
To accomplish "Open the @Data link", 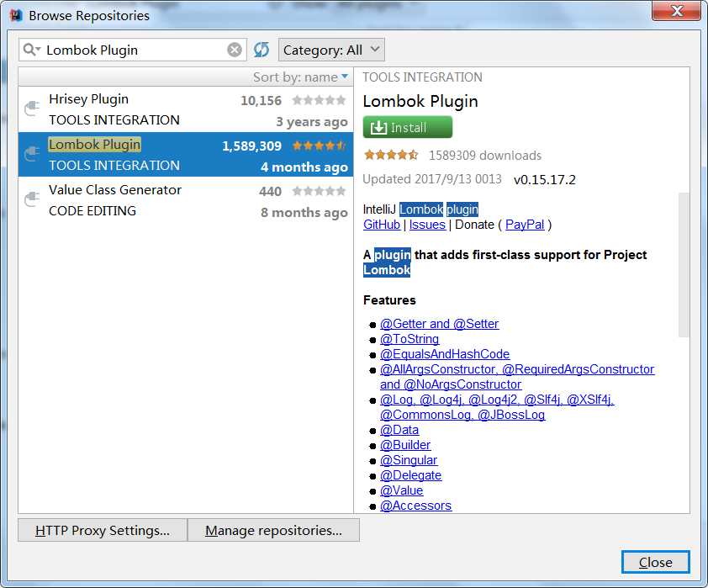I will pyautogui.click(x=399, y=430).
